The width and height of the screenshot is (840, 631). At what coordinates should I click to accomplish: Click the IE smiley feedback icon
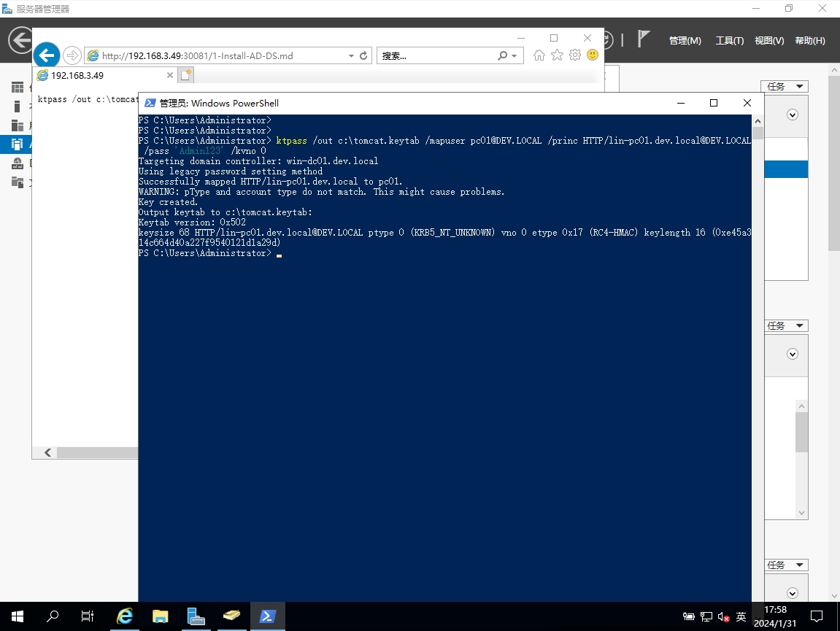point(593,55)
